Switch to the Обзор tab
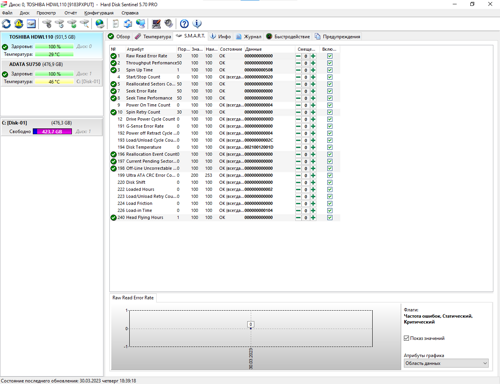The width and height of the screenshot is (500, 384). 119,36
